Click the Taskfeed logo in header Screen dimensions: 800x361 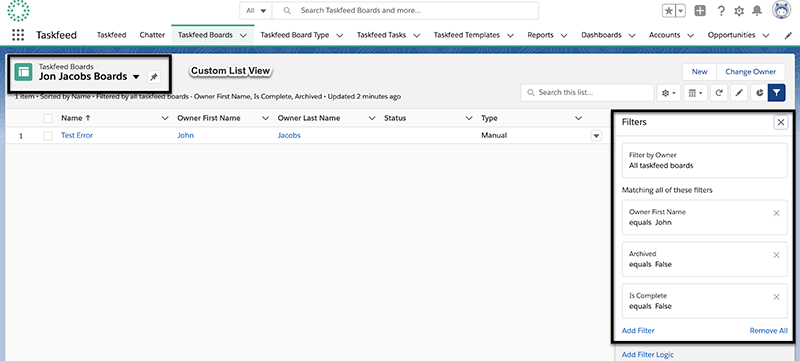(18, 10)
